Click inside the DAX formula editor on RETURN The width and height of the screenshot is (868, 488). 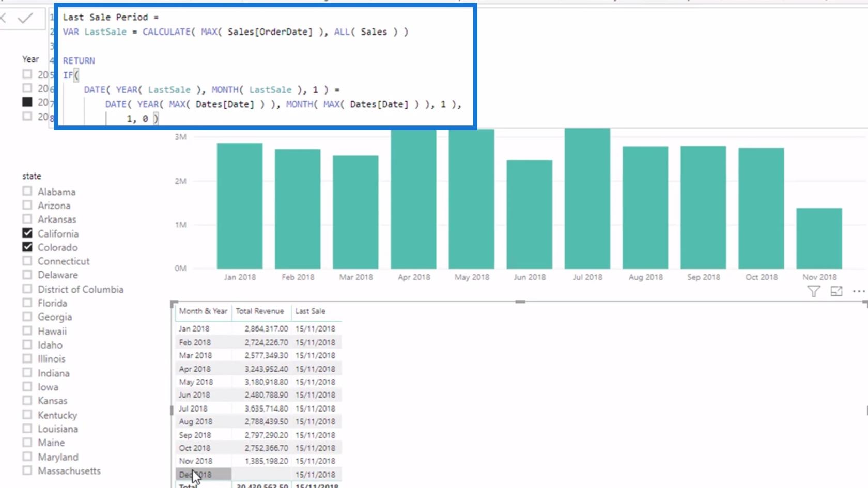79,60
